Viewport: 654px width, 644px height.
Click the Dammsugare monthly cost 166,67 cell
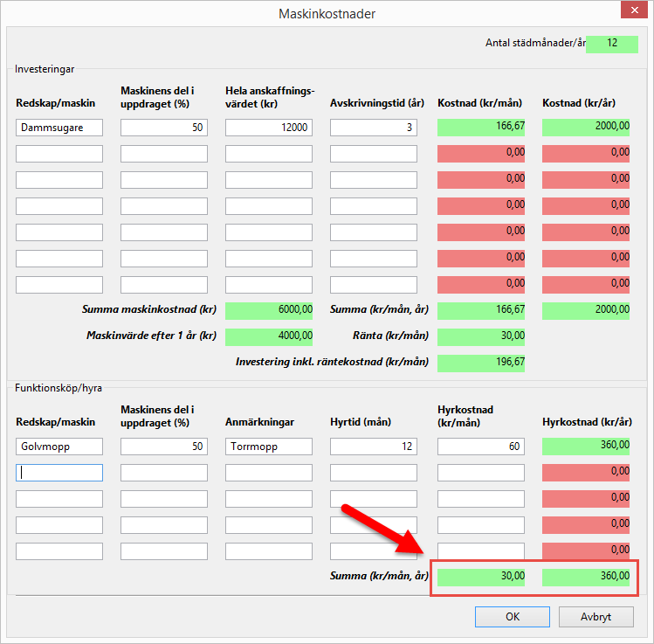point(481,128)
